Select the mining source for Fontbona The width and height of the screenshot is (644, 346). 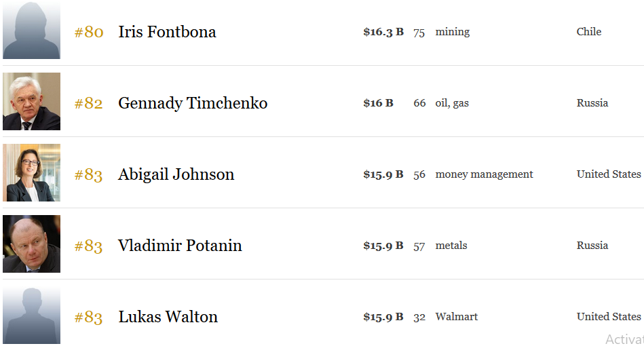pyautogui.click(x=452, y=32)
